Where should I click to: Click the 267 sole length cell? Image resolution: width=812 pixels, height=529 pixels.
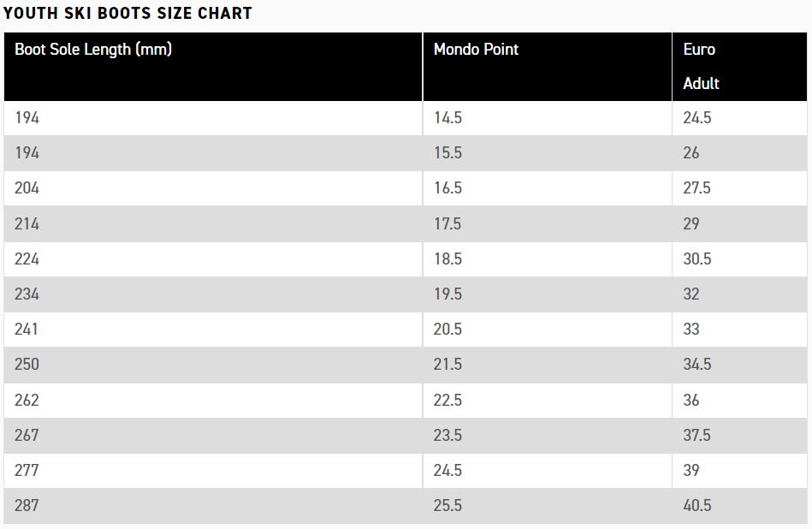(x=213, y=435)
